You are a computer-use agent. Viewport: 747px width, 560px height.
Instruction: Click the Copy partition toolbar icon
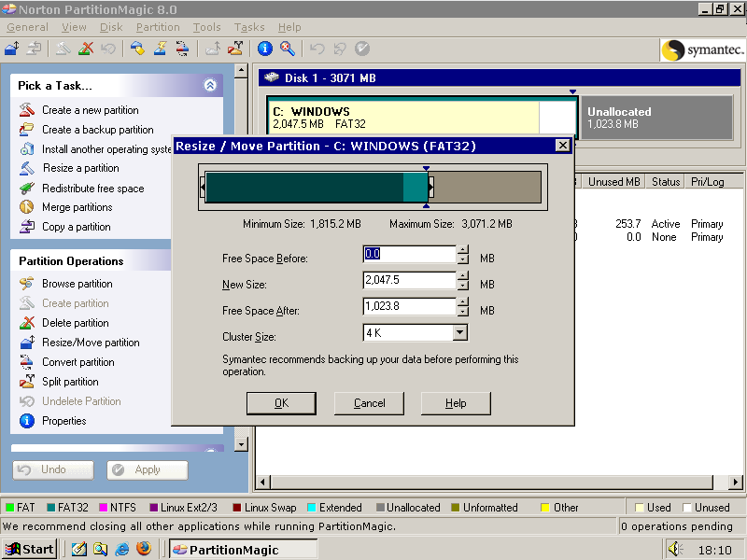34,49
